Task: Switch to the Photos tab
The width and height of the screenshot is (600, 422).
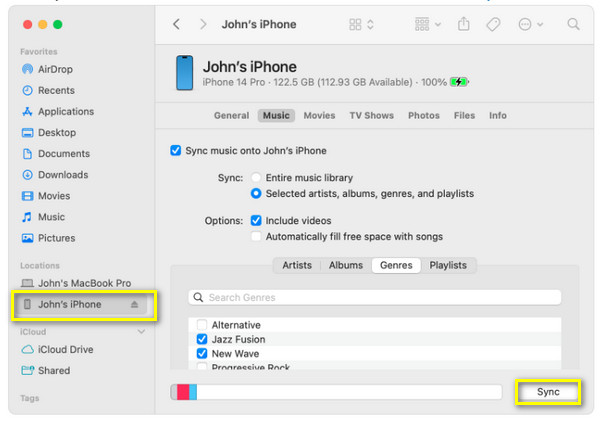Action: coord(424,116)
